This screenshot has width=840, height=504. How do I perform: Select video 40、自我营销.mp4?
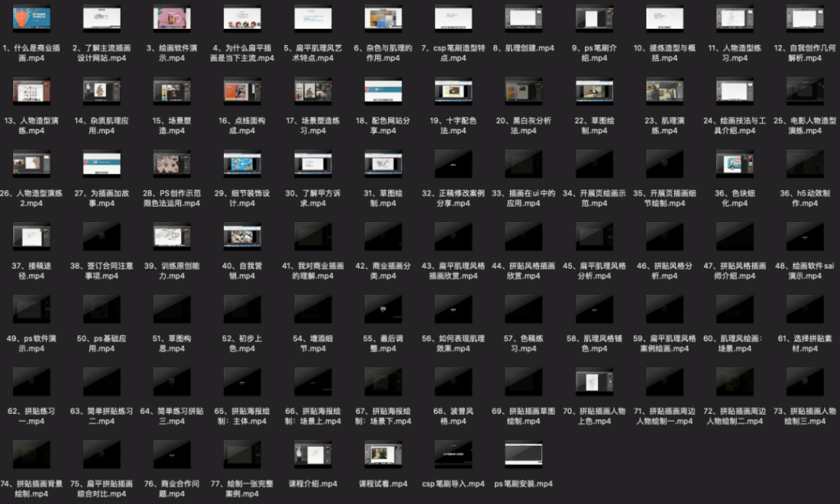pyautogui.click(x=242, y=236)
